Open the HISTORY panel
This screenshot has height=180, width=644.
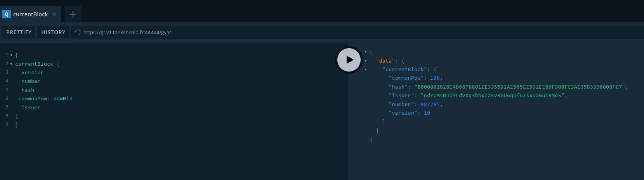tap(53, 32)
